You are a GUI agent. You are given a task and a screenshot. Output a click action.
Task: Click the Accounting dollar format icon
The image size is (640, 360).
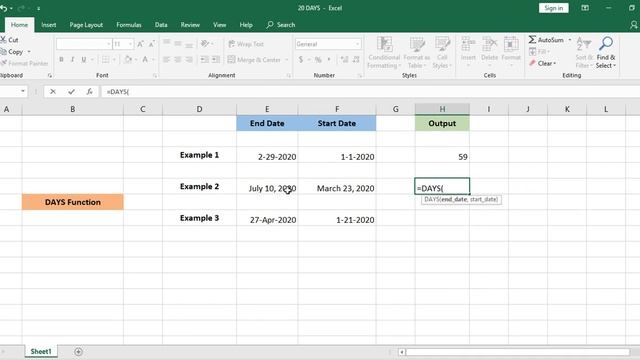(x=301, y=60)
